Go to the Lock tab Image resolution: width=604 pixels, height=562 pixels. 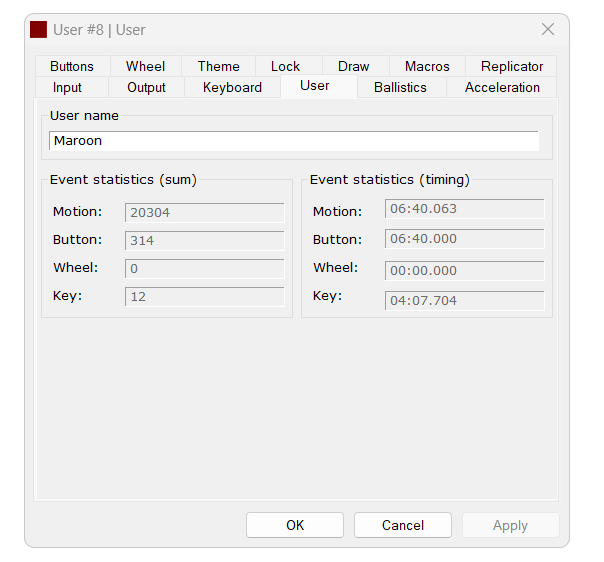pos(285,66)
